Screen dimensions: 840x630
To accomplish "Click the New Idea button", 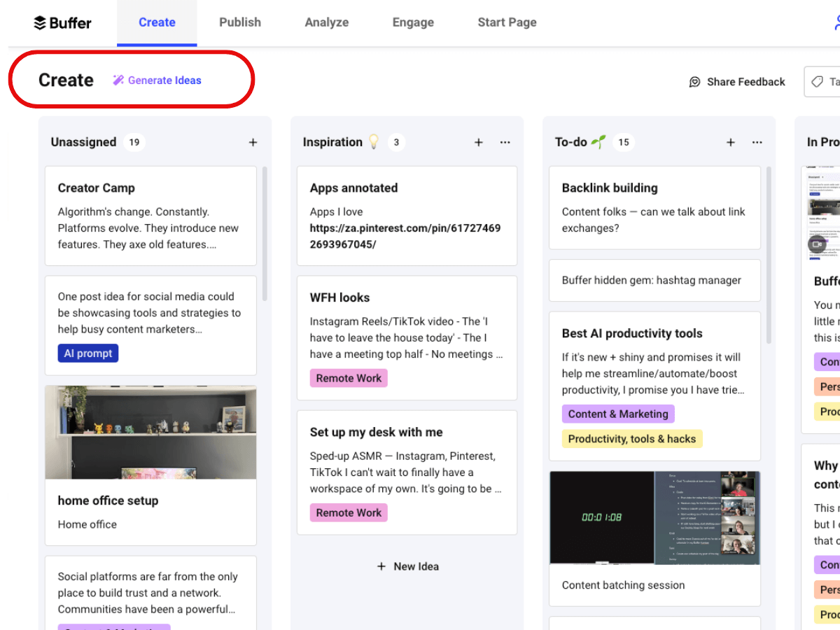I will pyautogui.click(x=407, y=566).
